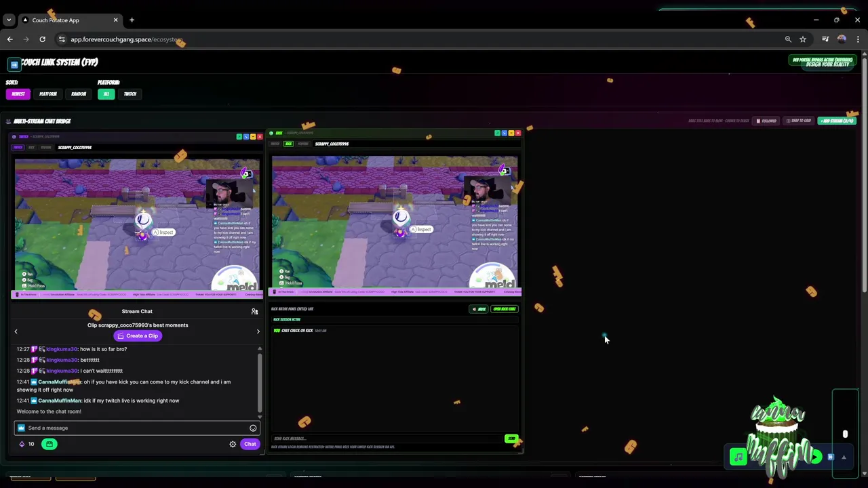The width and height of the screenshot is (868, 488).
Task: Select Kick tab in the left stream panel
Action: point(31,147)
